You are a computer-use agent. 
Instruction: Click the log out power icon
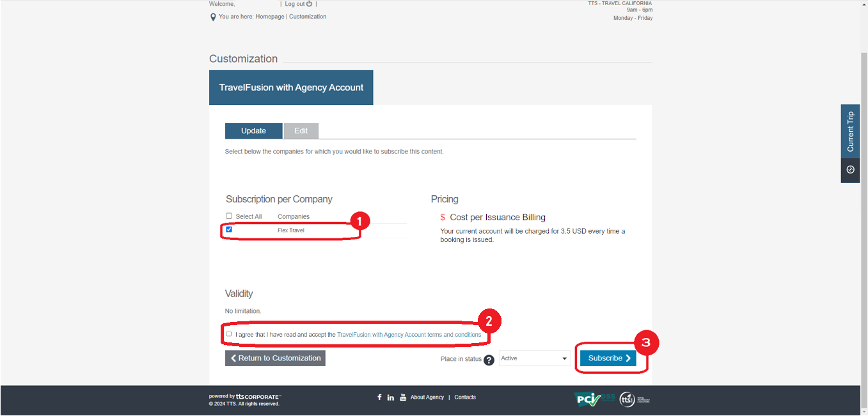310,4
